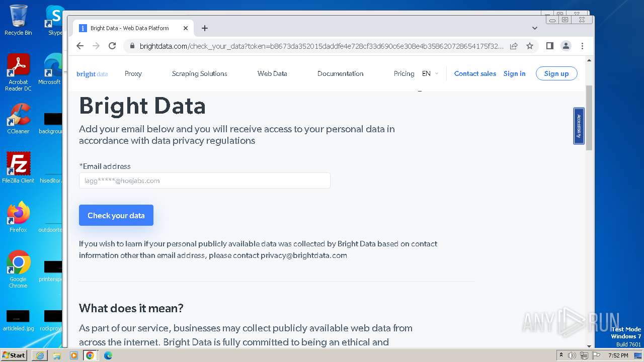Click the address bar URL
The height and width of the screenshot is (362, 644).
(x=321, y=46)
